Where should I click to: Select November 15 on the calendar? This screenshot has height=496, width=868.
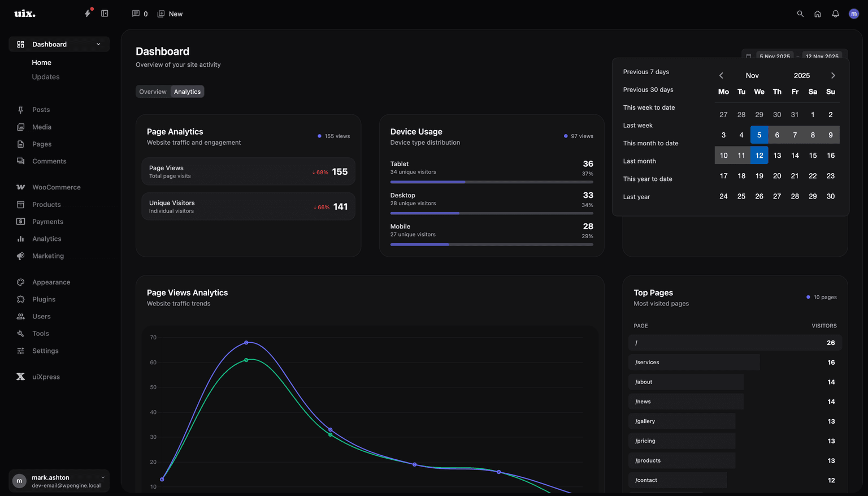pos(813,155)
